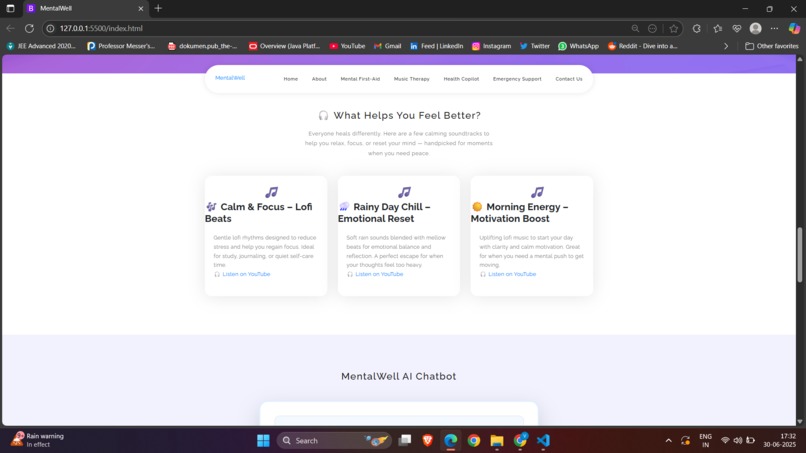Open the Twitter bookmark
This screenshot has height=453, width=806.
(534, 46)
